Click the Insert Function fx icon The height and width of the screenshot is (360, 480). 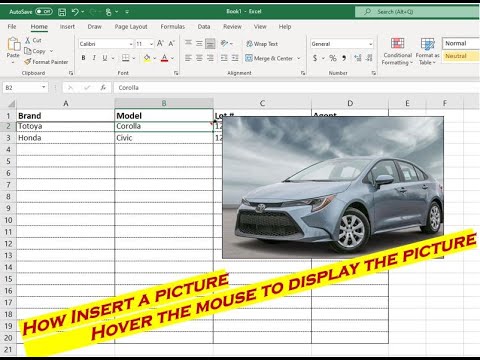click(x=103, y=88)
